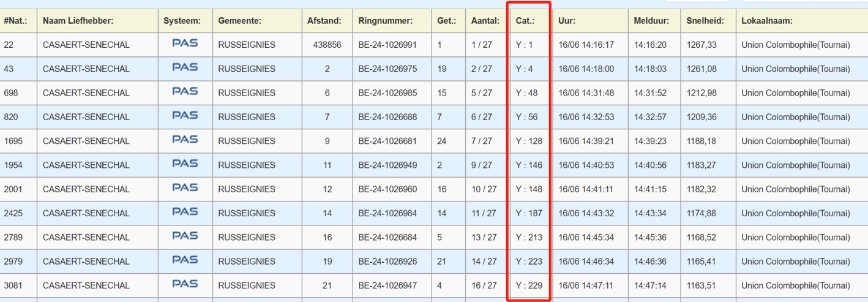Screen dimensions: 868x302
Task: Click the PAS logo in row #Nat. 1695
Action: click(185, 140)
